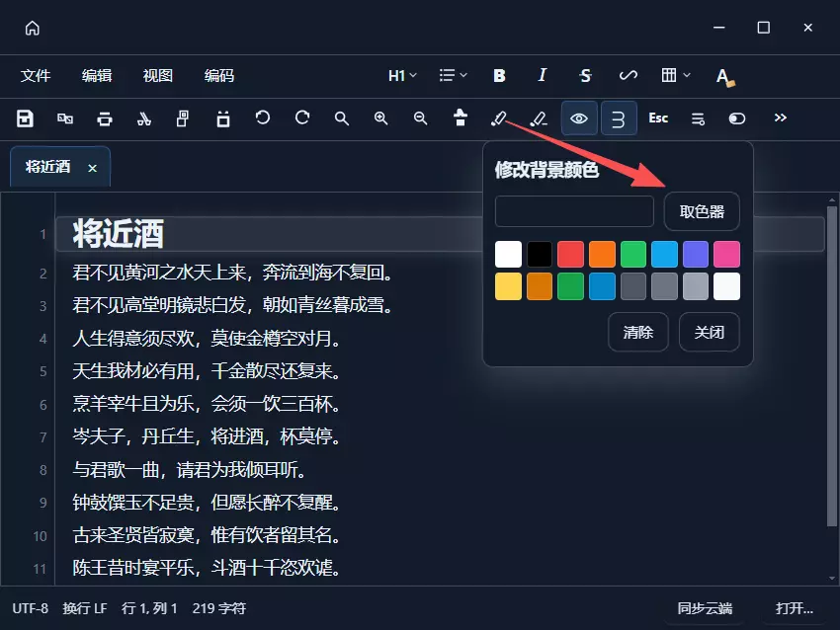
Task: Click the list settings icon after Esc
Action: tap(698, 118)
